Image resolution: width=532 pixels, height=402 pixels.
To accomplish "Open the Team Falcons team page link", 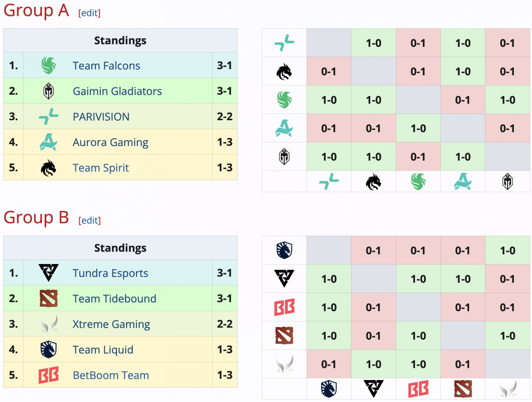I will pyautogui.click(x=106, y=66).
